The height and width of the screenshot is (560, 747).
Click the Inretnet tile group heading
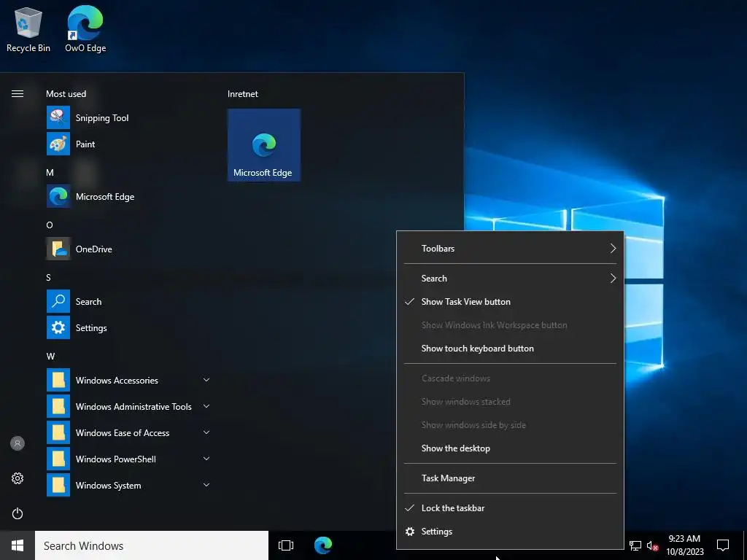point(243,94)
